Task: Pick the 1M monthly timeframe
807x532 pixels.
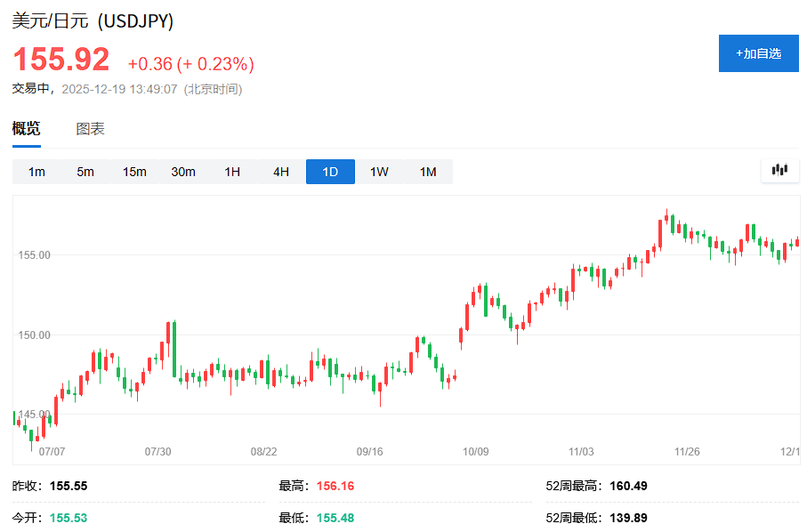Action: pos(428,172)
